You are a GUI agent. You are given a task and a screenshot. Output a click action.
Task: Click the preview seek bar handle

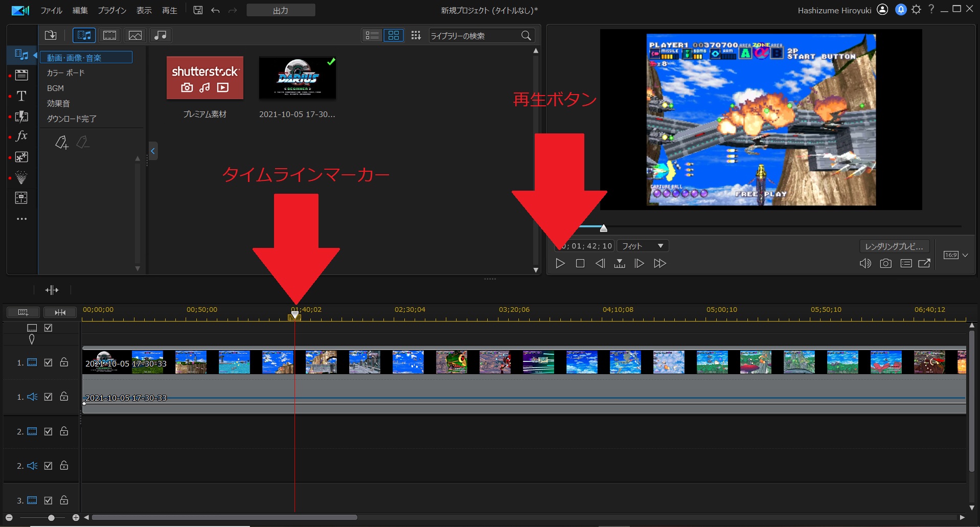click(604, 228)
